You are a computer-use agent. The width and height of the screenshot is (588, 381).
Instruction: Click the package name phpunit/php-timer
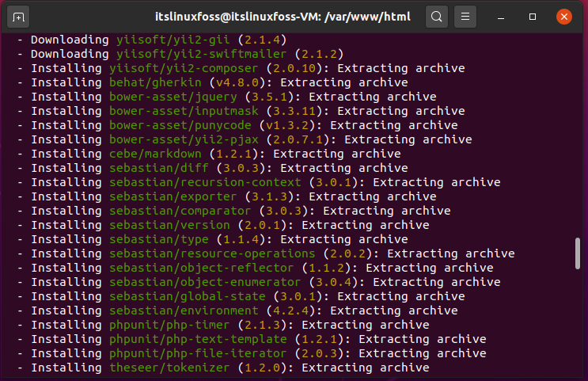[169, 325]
